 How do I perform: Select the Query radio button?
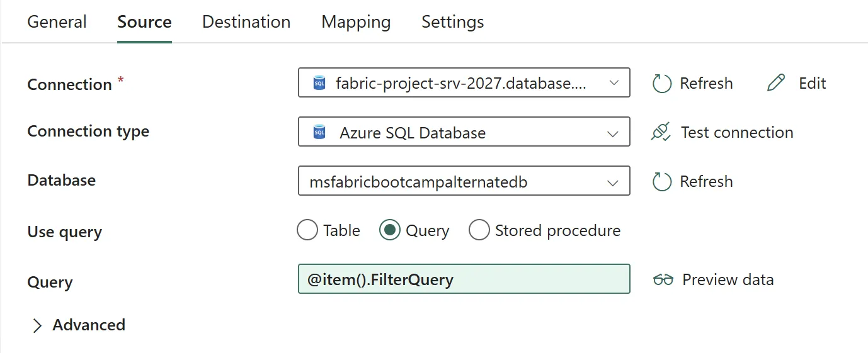(390, 230)
